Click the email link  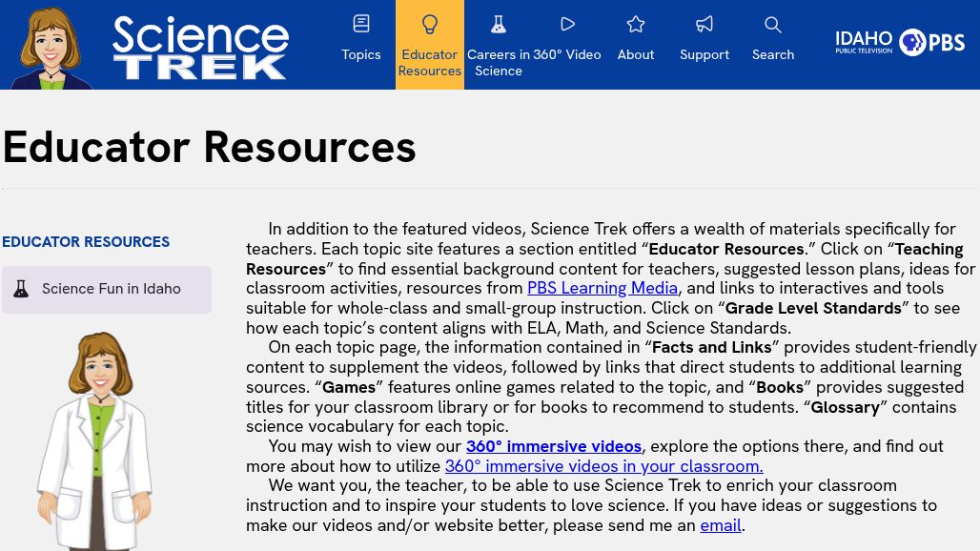tap(720, 524)
